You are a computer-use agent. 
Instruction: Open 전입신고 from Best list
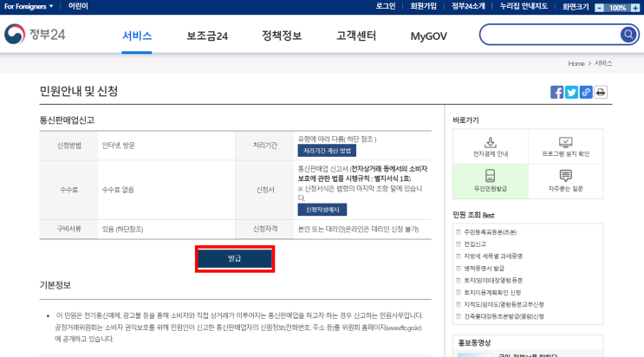[x=475, y=244]
